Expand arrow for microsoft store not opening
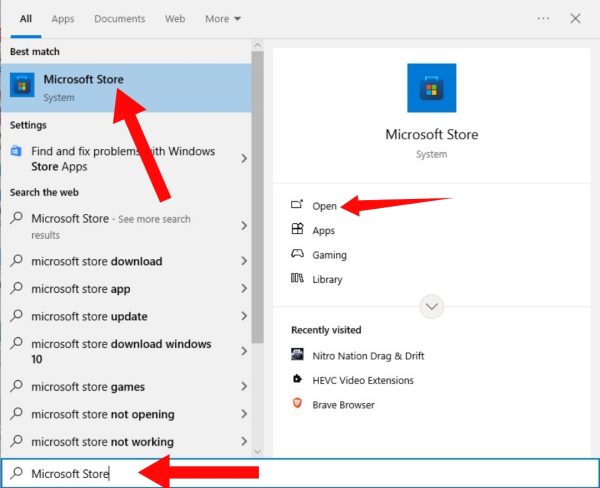This screenshot has height=488, width=600. [x=244, y=414]
